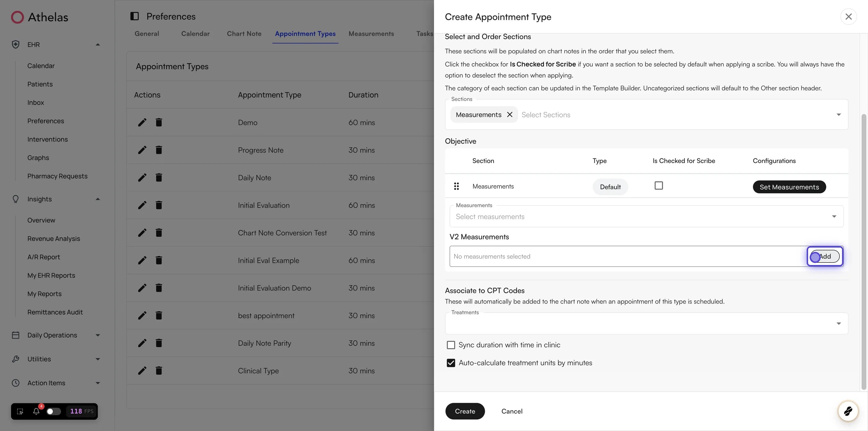Edit the Daily Note appointment type
The height and width of the screenshot is (431, 868).
142,178
